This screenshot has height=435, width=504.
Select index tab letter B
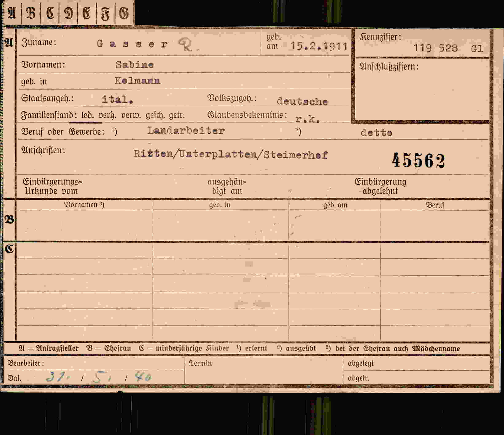(31, 13)
